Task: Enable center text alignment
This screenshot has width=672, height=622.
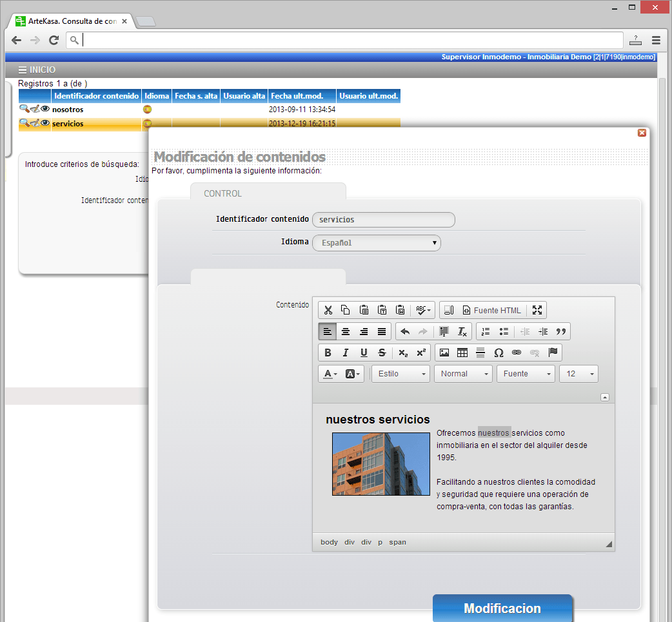Action: tap(346, 331)
